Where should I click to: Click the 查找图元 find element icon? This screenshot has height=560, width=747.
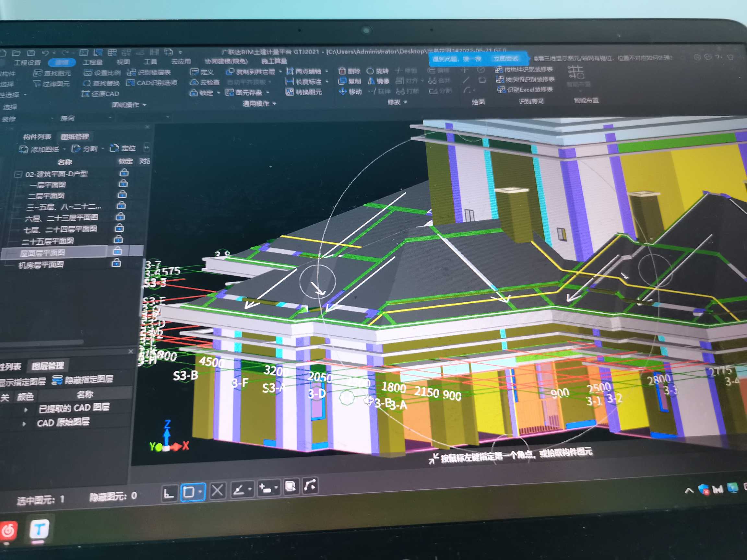(37, 73)
